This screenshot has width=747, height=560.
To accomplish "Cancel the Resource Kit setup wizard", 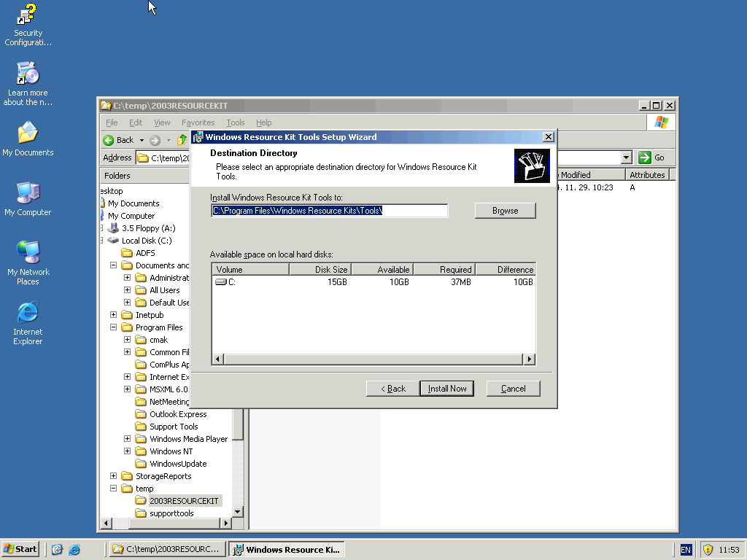I will coord(513,389).
